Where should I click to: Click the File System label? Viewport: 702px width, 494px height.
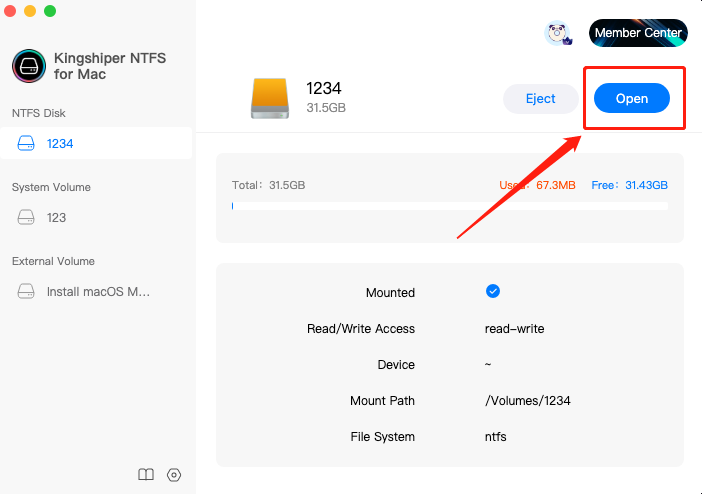point(383,437)
